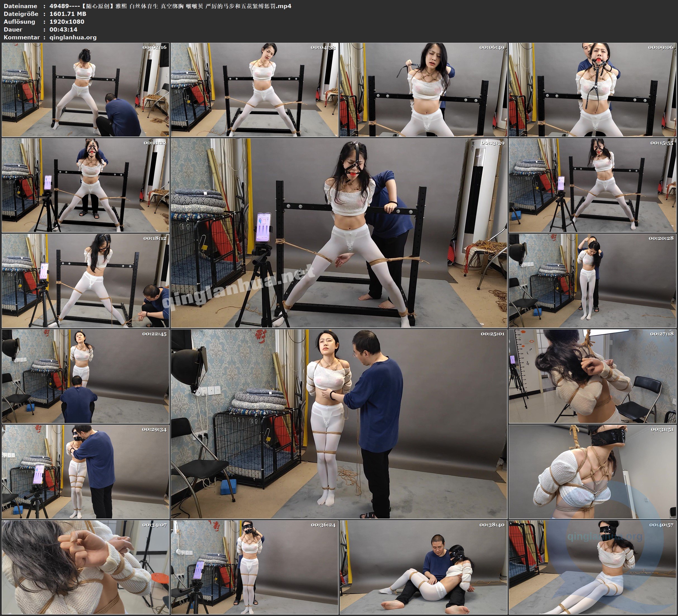Select the frame at timestamp 00:04:38

(254, 90)
